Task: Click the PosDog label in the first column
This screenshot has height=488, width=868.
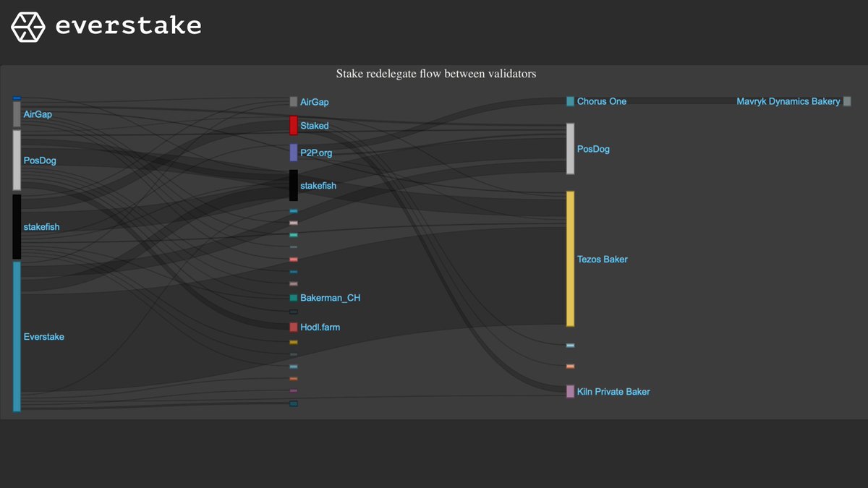Action: (40, 160)
